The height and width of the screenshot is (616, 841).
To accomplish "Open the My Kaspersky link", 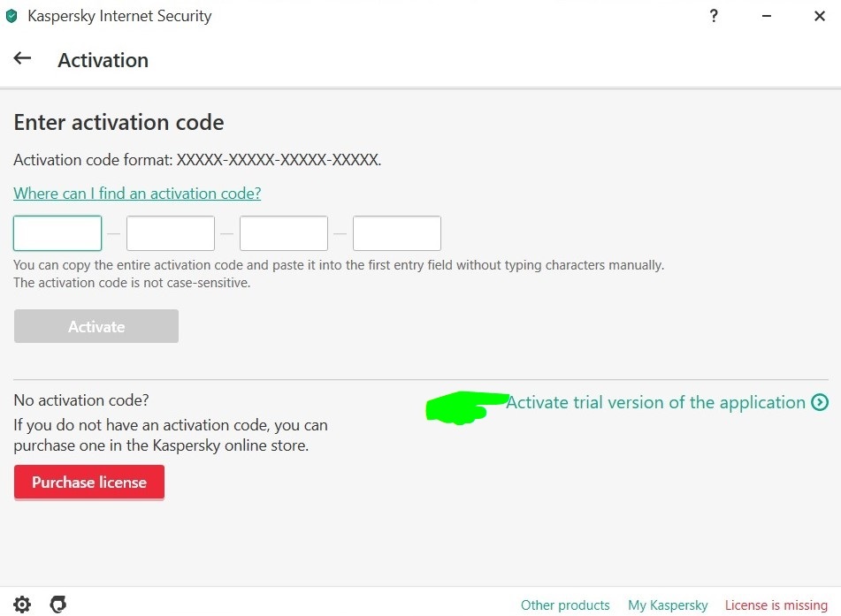I will (668, 605).
